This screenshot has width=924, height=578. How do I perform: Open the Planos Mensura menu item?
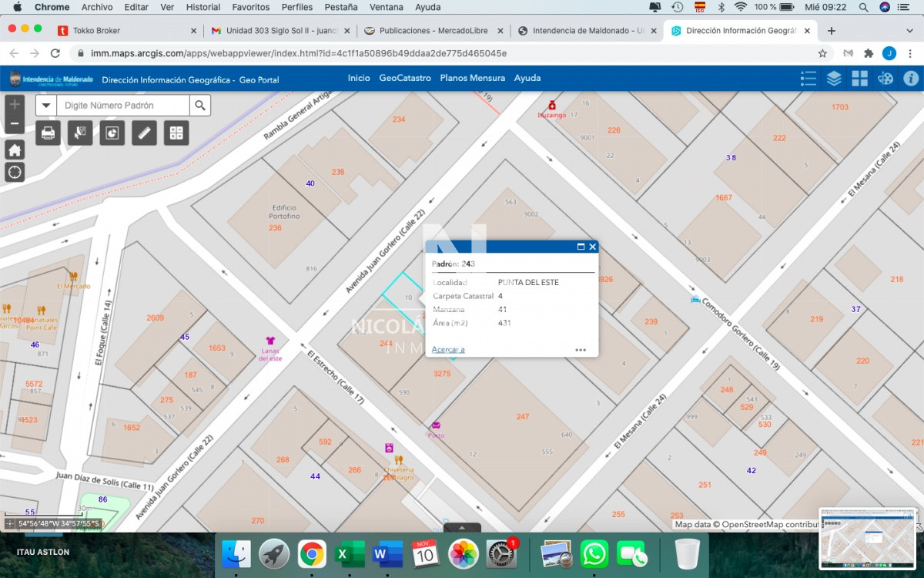(x=472, y=79)
